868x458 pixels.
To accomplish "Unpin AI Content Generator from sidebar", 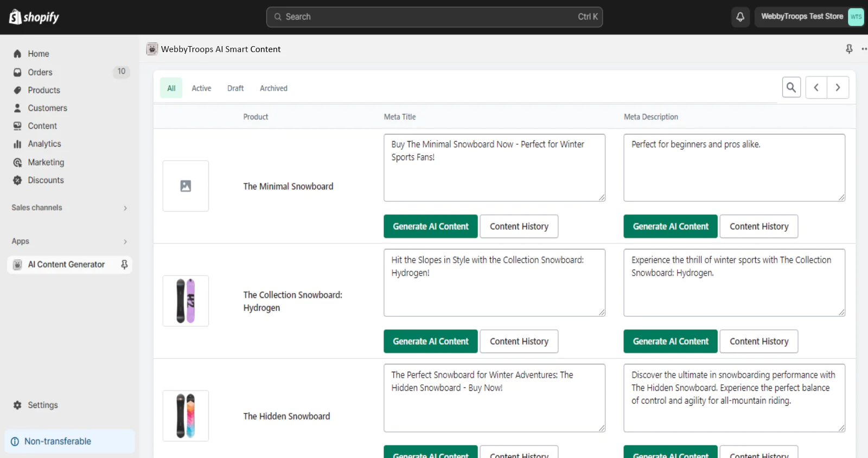I will pos(124,264).
